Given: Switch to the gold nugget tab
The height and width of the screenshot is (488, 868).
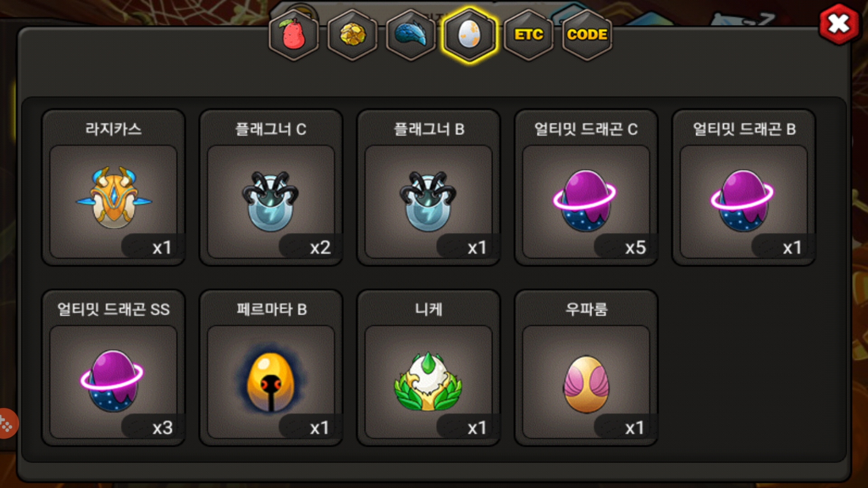Looking at the screenshot, I should click(x=353, y=35).
